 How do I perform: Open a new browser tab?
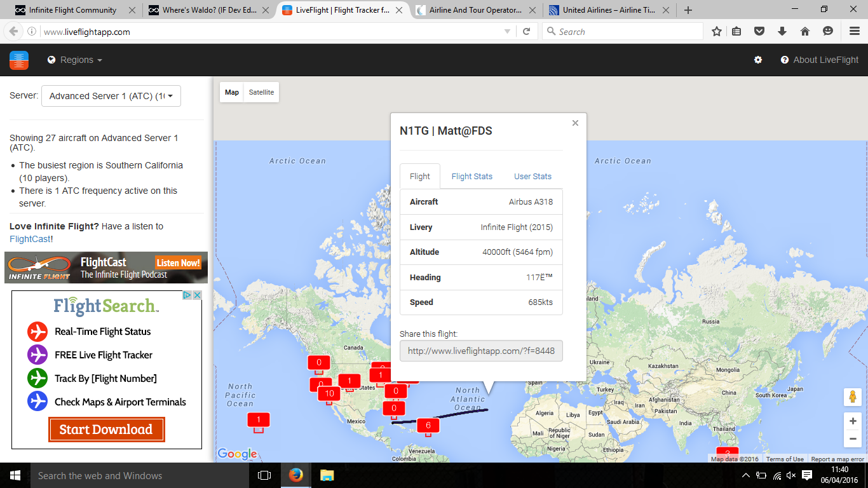click(x=688, y=10)
